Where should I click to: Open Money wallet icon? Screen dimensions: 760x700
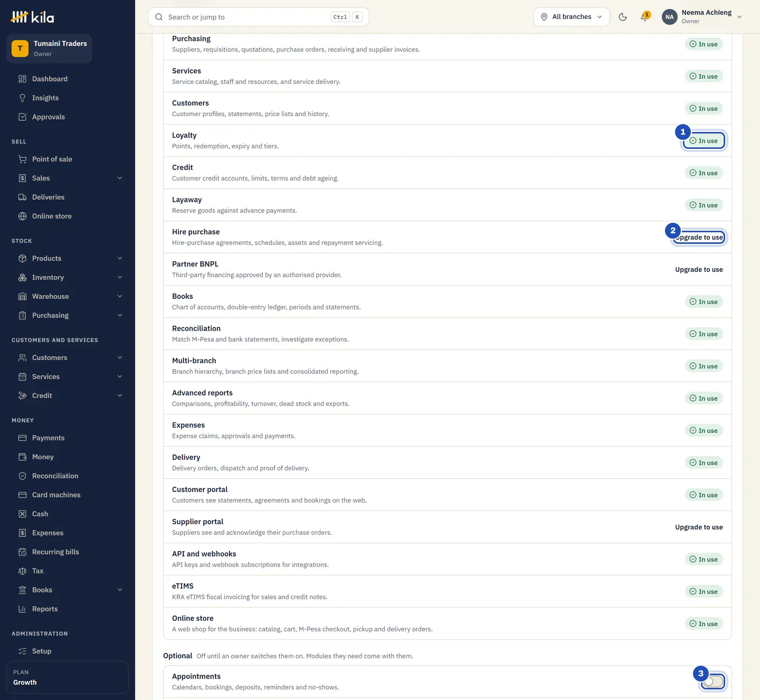point(22,457)
